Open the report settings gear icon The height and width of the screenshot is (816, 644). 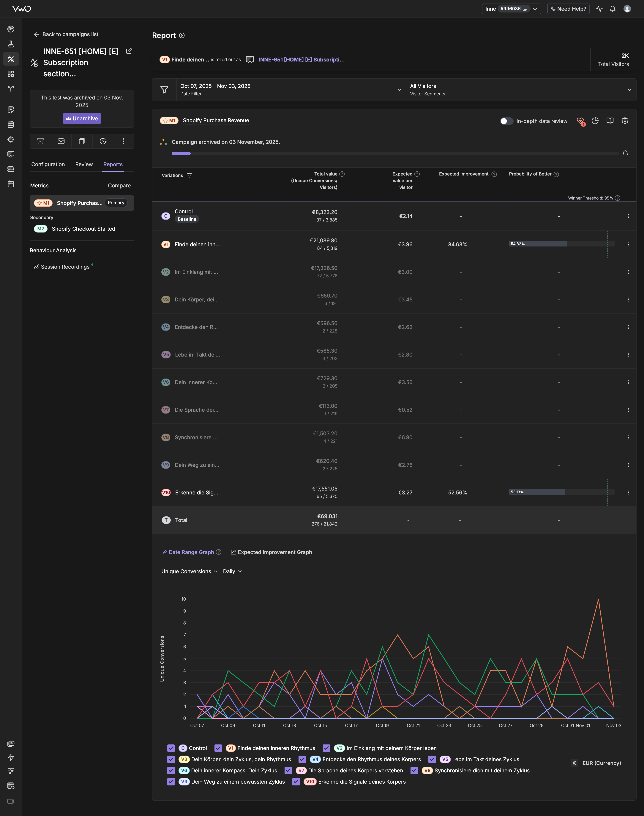625,121
